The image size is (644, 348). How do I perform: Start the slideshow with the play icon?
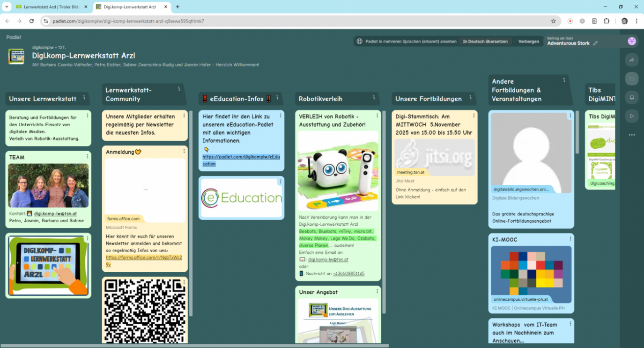(632, 116)
